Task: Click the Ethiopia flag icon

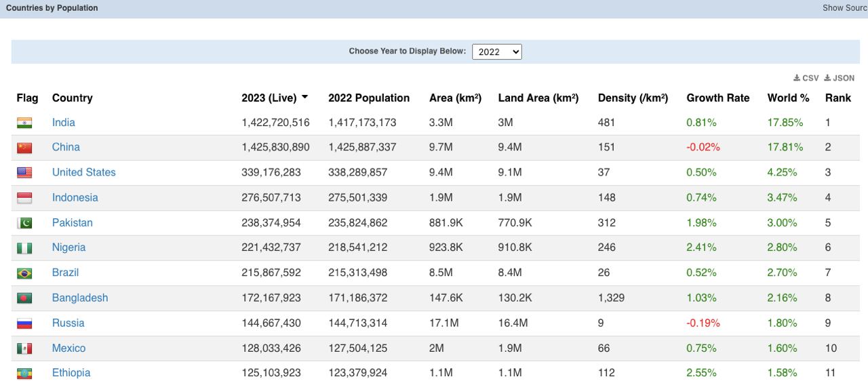Action: point(24,373)
